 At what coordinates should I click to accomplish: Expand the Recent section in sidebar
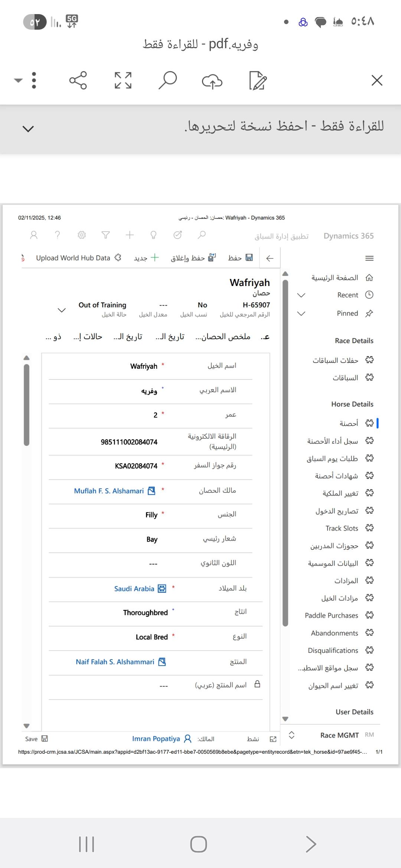point(301,295)
